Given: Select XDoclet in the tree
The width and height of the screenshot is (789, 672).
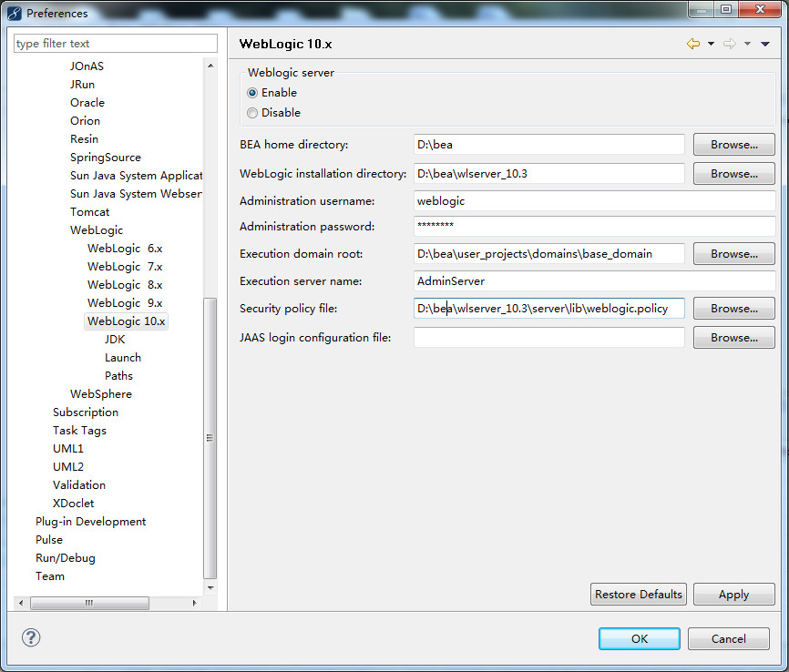Looking at the screenshot, I should 73,504.
